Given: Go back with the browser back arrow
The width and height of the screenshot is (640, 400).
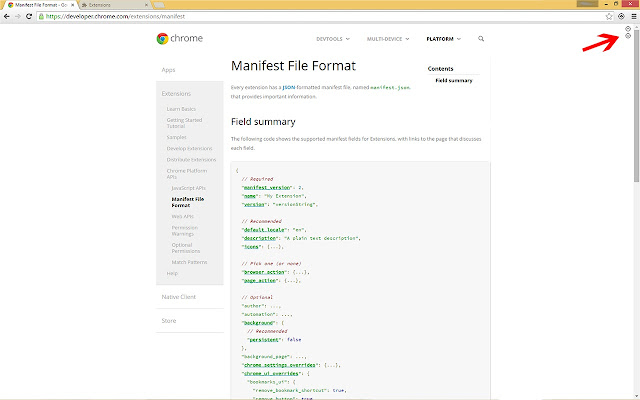Looking at the screenshot, I should pyautogui.click(x=7, y=16).
